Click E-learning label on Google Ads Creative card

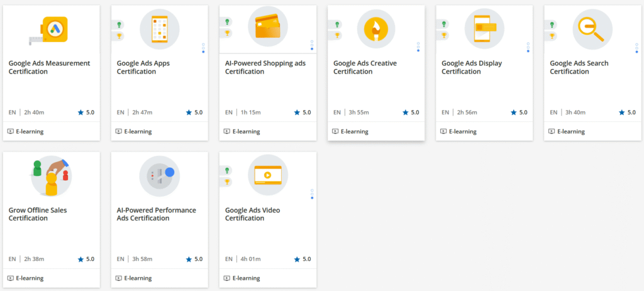(x=355, y=132)
